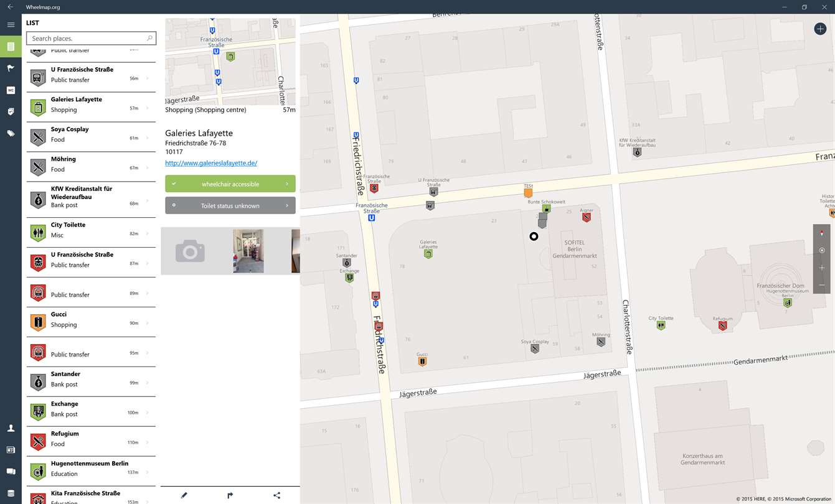The height and width of the screenshot is (504, 835).
Task: Select the Exchange marker on the main map
Action: tap(349, 278)
